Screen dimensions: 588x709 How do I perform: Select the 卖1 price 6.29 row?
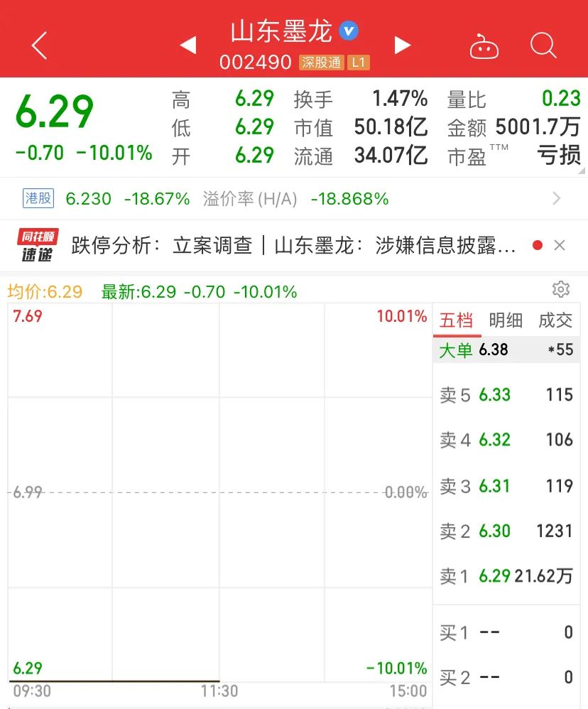(506, 577)
